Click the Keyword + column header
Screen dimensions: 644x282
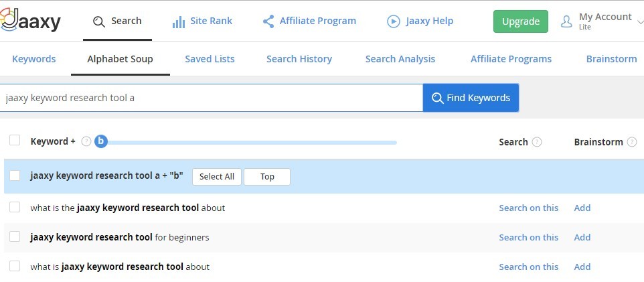53,141
